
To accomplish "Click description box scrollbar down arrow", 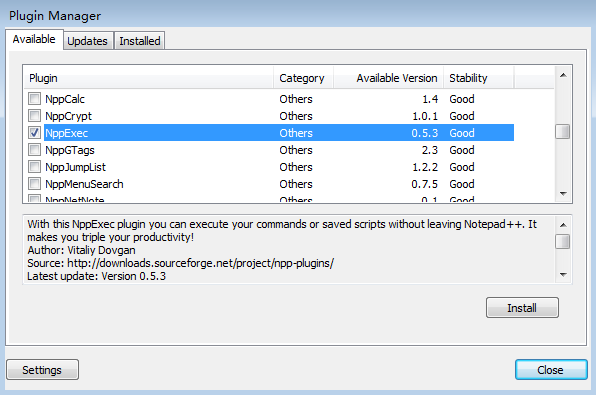I will pos(563,274).
